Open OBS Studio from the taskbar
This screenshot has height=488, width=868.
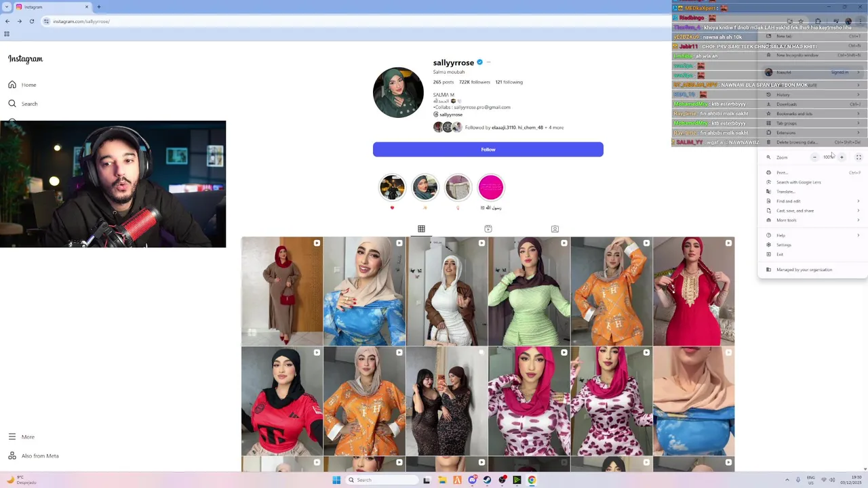(x=502, y=480)
